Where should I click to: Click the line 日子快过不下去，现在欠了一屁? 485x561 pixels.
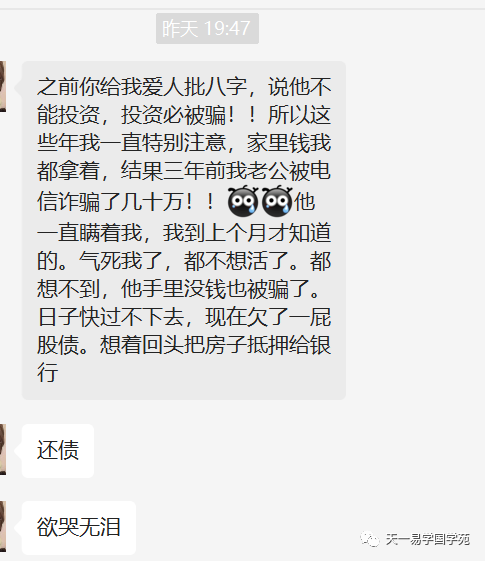tap(184, 317)
